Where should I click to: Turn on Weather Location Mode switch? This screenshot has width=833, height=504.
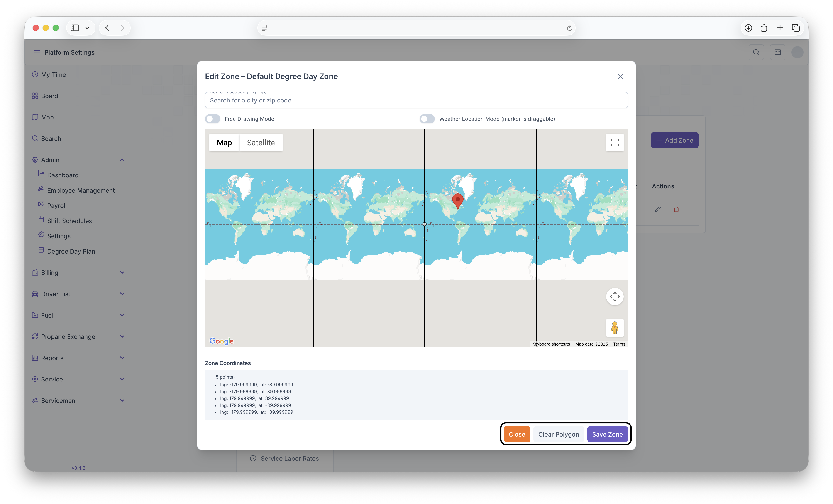tap(427, 119)
